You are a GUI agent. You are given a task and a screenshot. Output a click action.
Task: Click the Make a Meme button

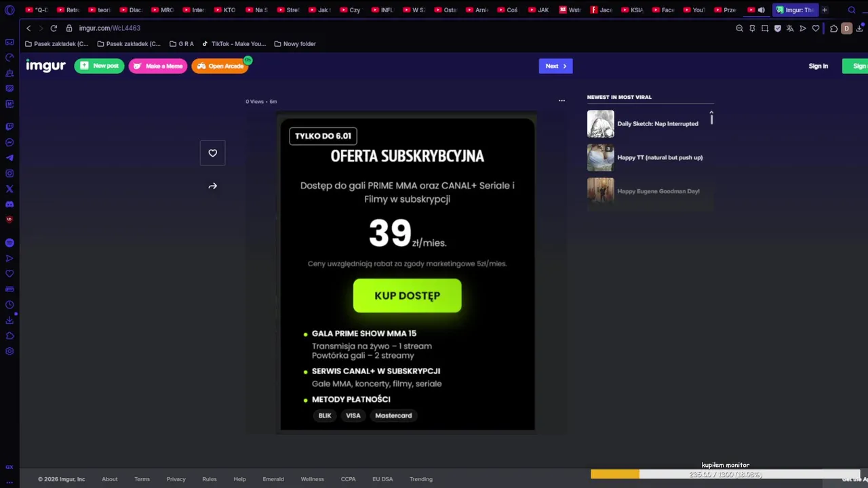point(157,66)
